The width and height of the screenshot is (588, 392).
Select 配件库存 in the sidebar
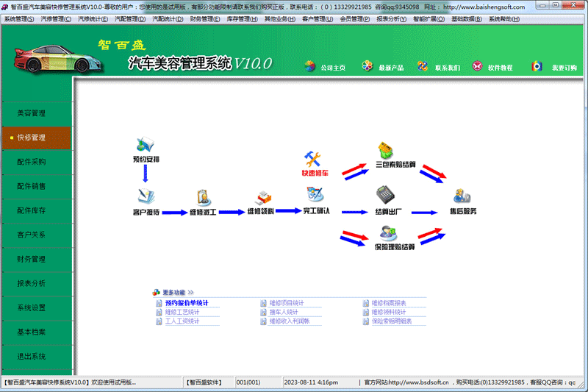[37, 210]
